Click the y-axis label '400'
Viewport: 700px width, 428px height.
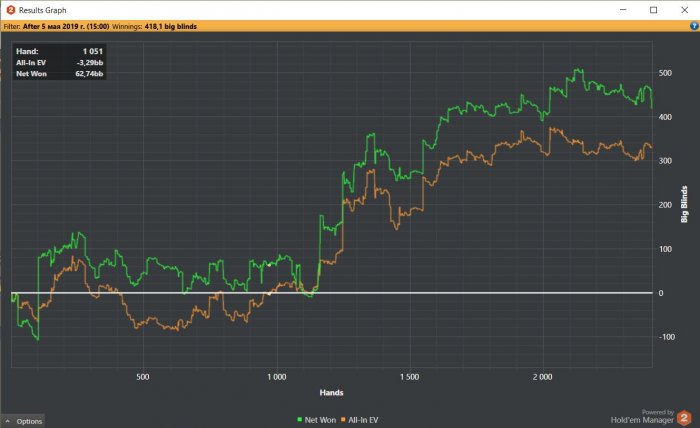[665, 117]
